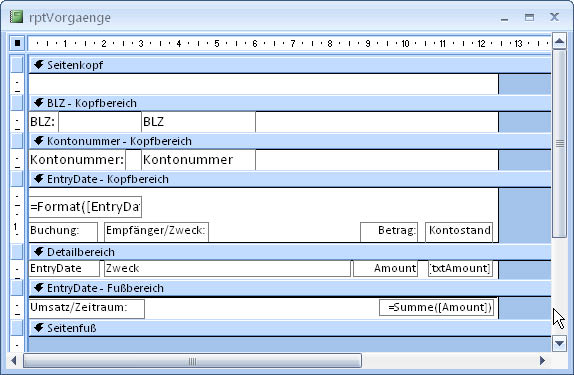Viewport: 574px width, 375px height.
Task: Click the horizontal scrollbar left arrow
Action: click(14, 361)
